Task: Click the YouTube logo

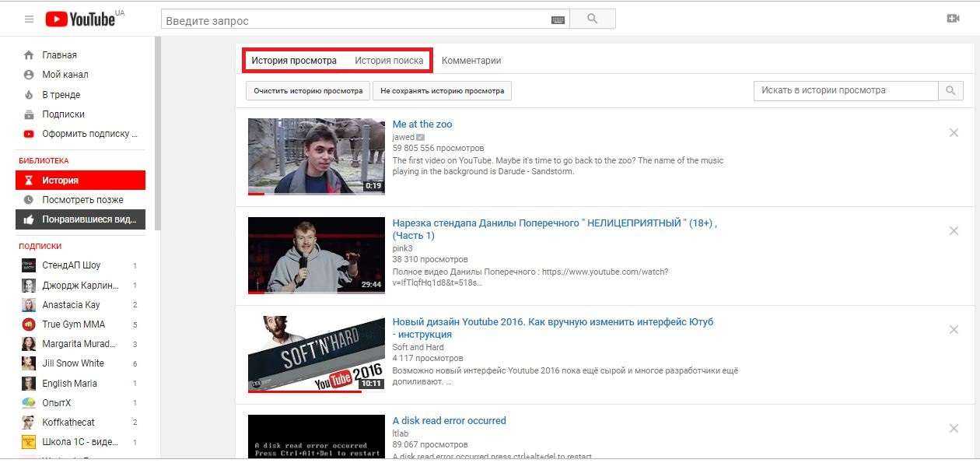Action: 79,19
